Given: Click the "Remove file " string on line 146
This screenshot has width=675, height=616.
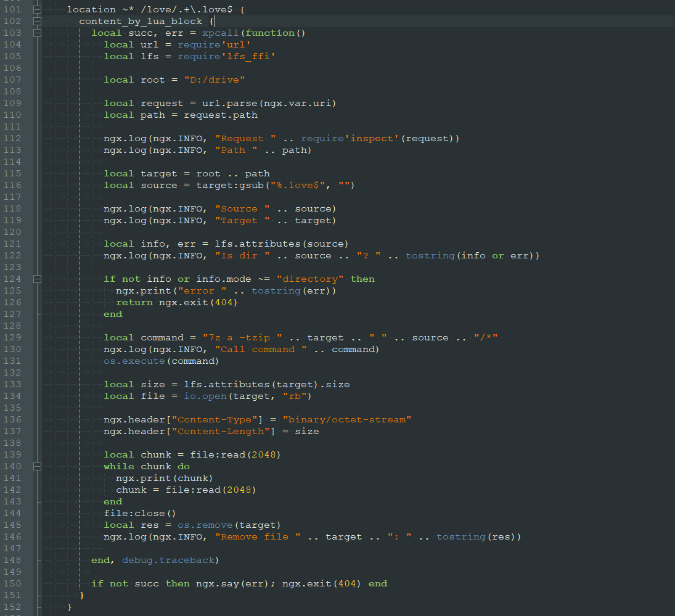Looking at the screenshot, I should (x=258, y=537).
